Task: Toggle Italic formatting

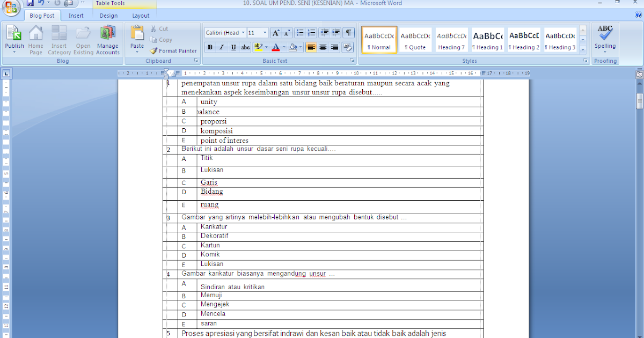Action: pyautogui.click(x=222, y=47)
